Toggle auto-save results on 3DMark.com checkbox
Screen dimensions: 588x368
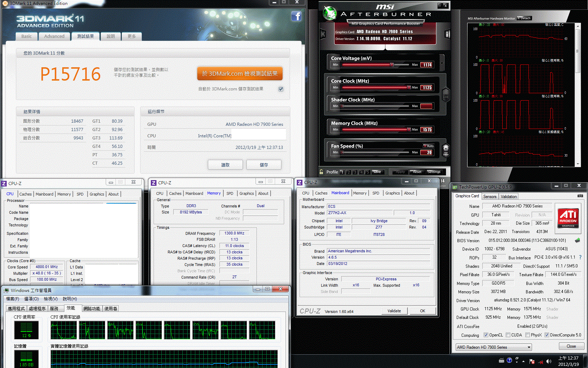point(281,89)
